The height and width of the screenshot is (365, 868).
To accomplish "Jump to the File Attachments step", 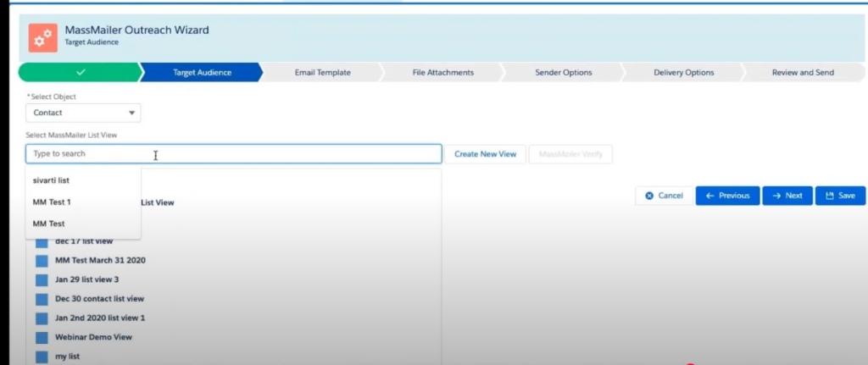I will point(442,73).
